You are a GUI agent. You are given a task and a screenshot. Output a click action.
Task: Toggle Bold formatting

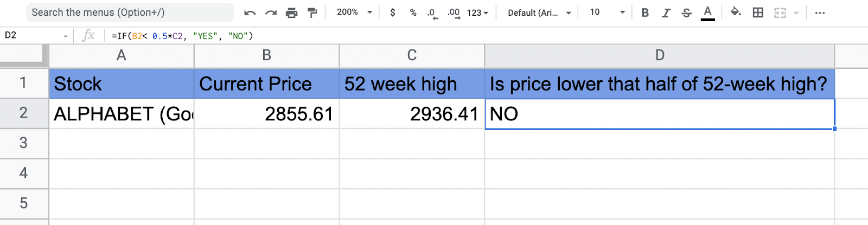(645, 13)
